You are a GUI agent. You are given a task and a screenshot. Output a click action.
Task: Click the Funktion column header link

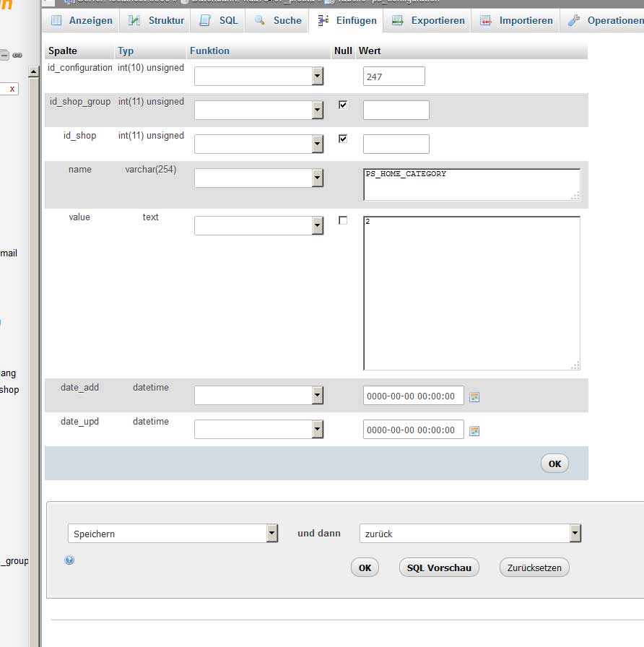coord(209,51)
